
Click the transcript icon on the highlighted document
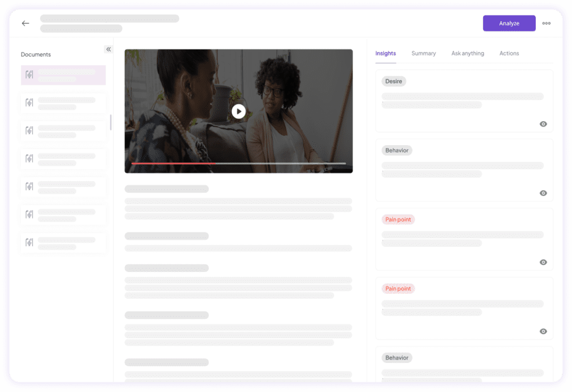tap(30, 74)
